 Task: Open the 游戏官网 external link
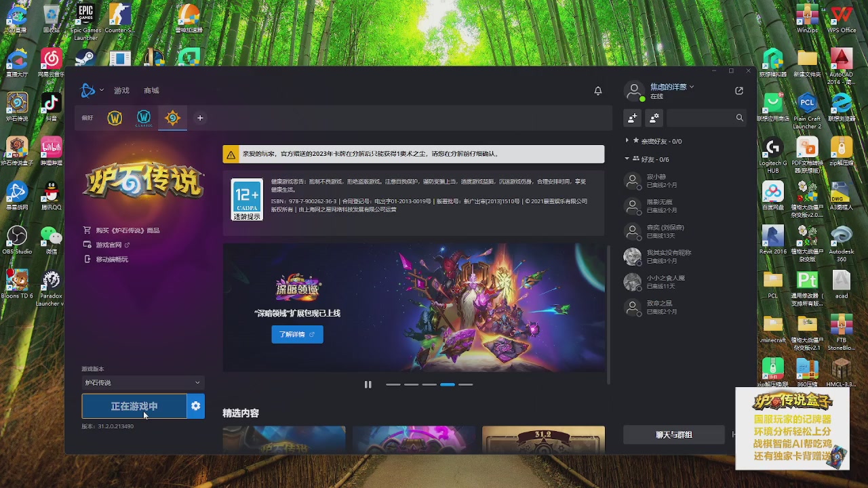pos(106,245)
